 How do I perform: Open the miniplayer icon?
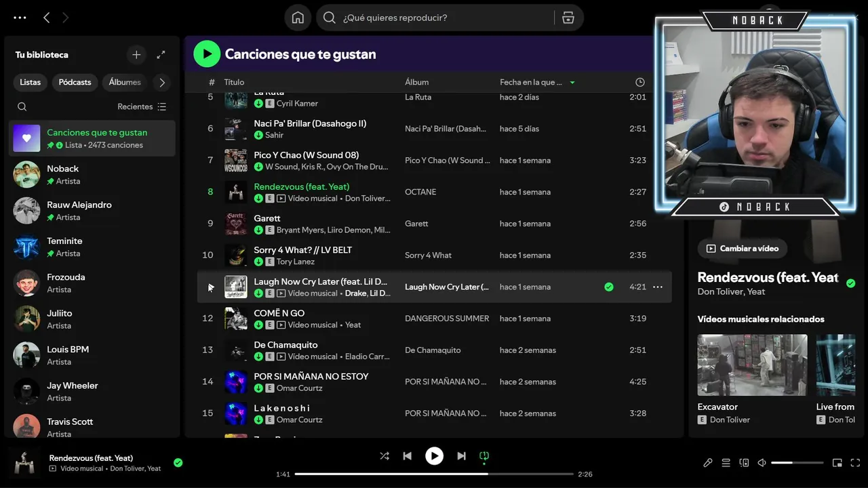coord(837,463)
